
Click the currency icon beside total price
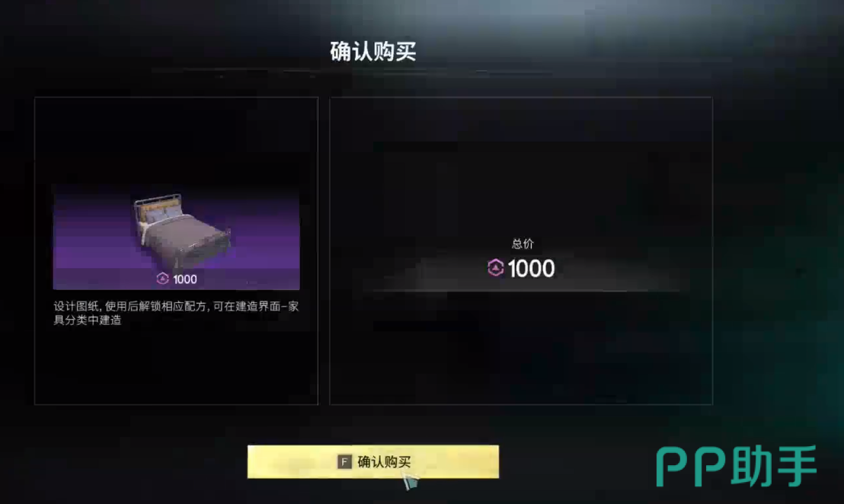point(495,268)
